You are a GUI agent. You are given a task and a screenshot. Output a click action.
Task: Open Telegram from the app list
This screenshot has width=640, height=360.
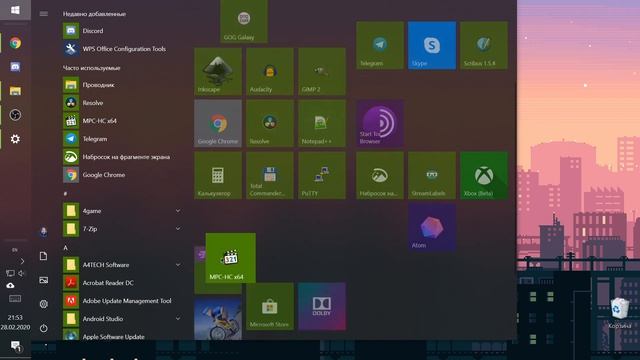tap(122, 139)
